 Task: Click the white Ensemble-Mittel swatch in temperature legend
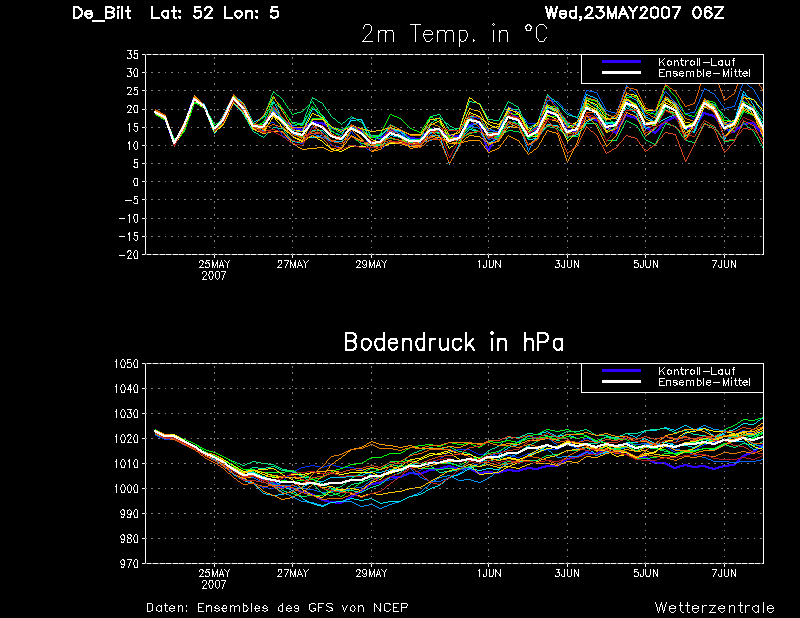621,73
